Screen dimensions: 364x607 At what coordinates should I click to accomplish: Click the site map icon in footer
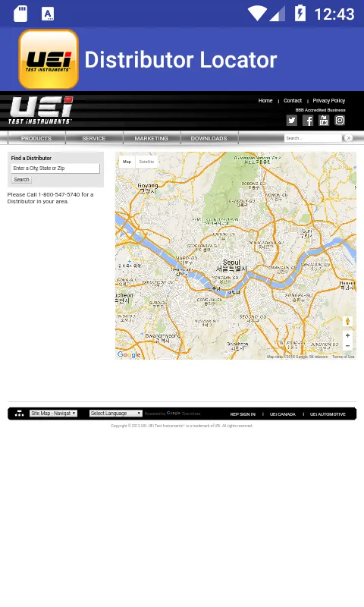coord(20,414)
